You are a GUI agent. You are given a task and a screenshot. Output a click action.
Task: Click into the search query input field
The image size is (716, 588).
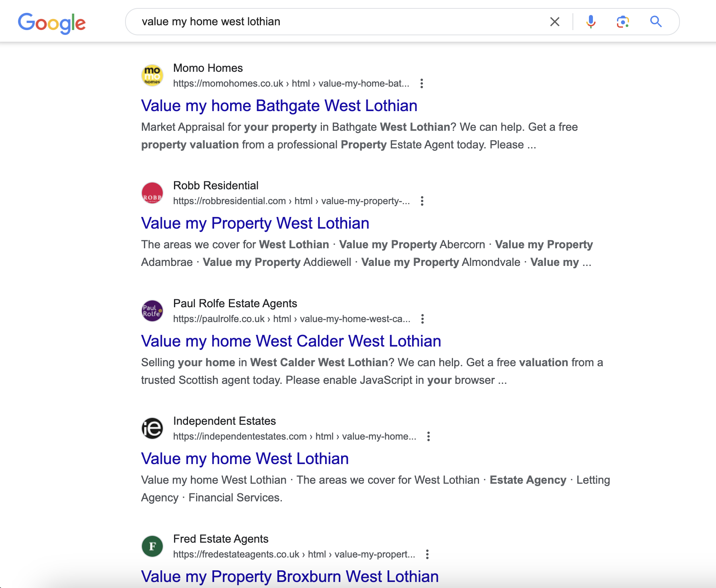pyautogui.click(x=341, y=22)
